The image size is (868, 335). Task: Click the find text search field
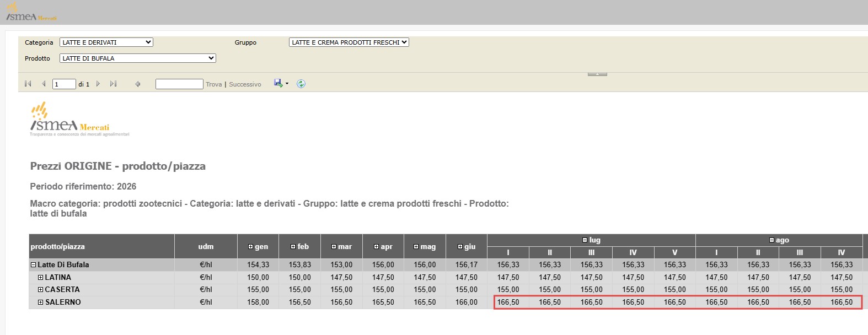pyautogui.click(x=179, y=84)
